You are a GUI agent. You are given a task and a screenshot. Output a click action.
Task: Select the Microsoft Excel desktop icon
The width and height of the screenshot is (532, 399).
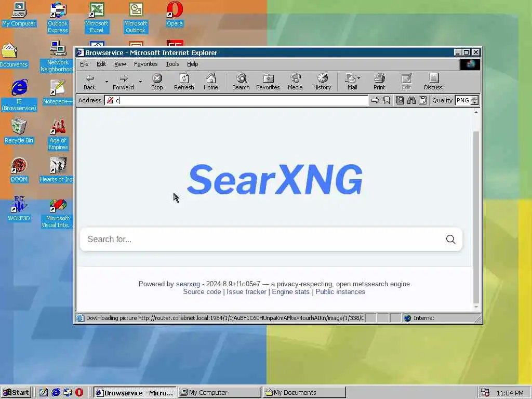[97, 17]
